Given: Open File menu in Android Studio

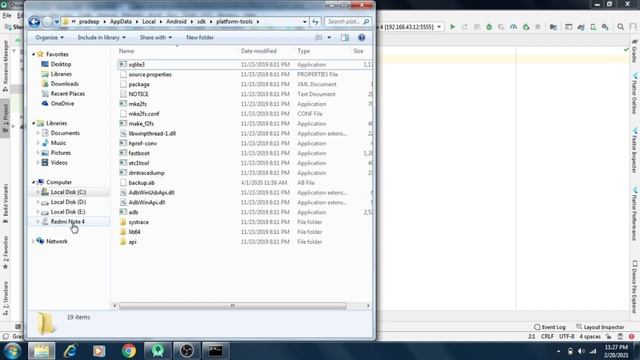Looking at the screenshot, I should [7, 16].
